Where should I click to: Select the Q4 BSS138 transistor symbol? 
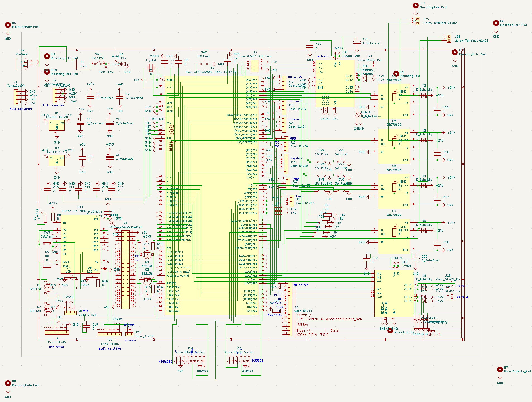pyautogui.click(x=147, y=255)
